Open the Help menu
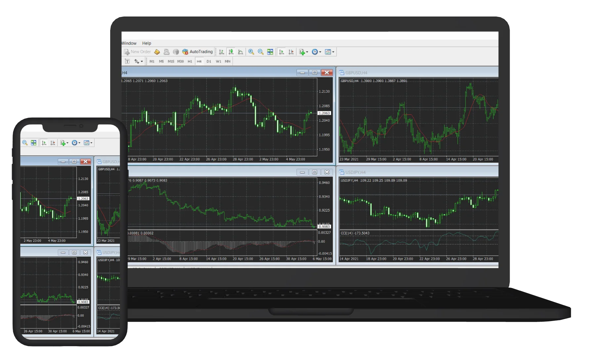This screenshot has width=592, height=364. [x=147, y=43]
